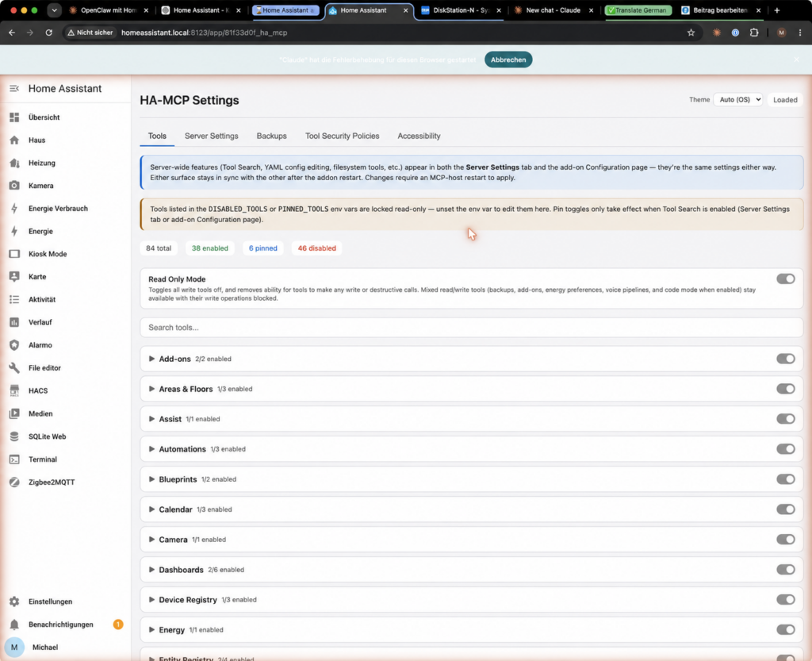Screen dimensions: 812x661
Task: Open the Kiosk Mode sidebar icon
Action: (14, 255)
